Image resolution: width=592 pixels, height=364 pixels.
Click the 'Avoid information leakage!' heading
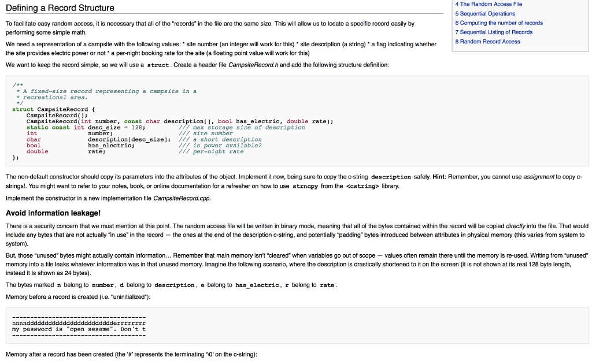tap(53, 213)
